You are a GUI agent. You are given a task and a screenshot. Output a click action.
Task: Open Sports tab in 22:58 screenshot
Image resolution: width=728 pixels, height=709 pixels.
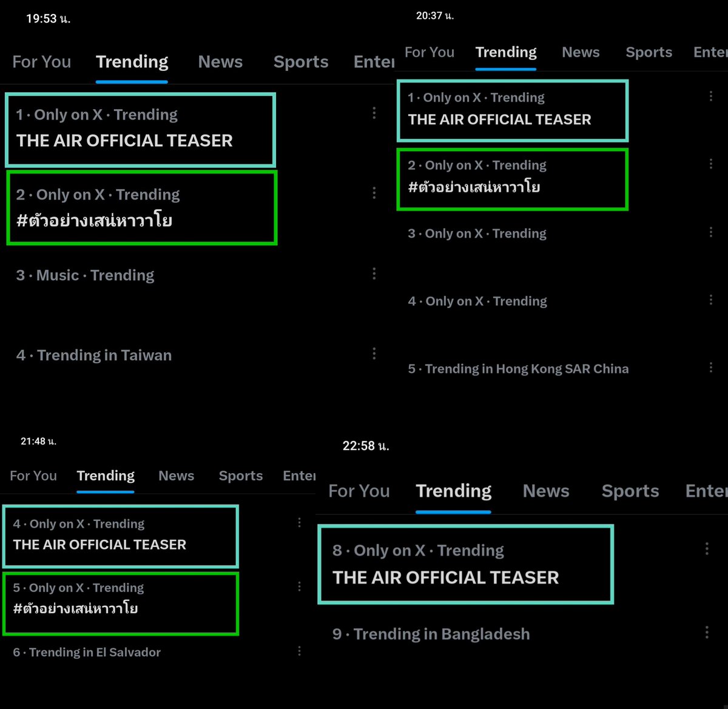[x=630, y=491]
